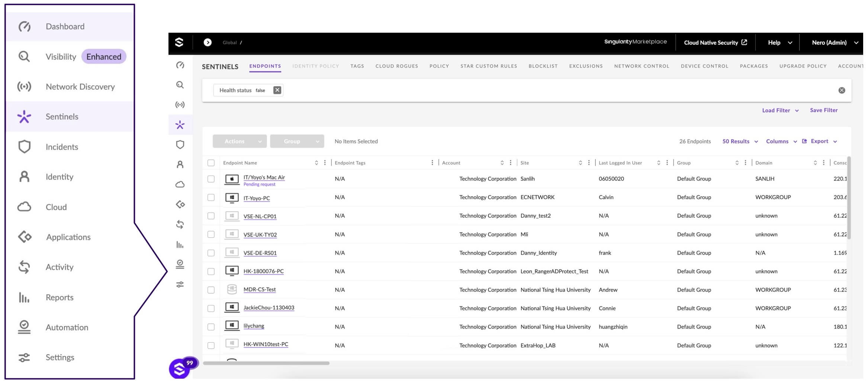The width and height of the screenshot is (868, 385).
Task: Open the Actions dropdown
Action: [x=239, y=141]
